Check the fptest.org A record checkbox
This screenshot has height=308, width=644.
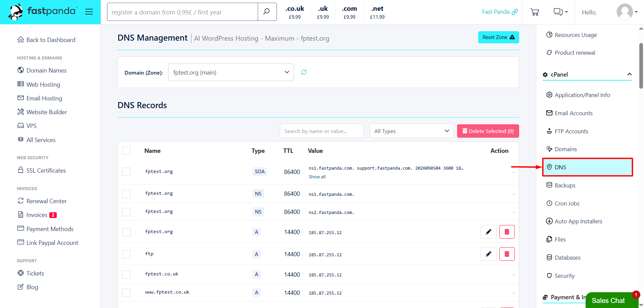[x=127, y=232]
